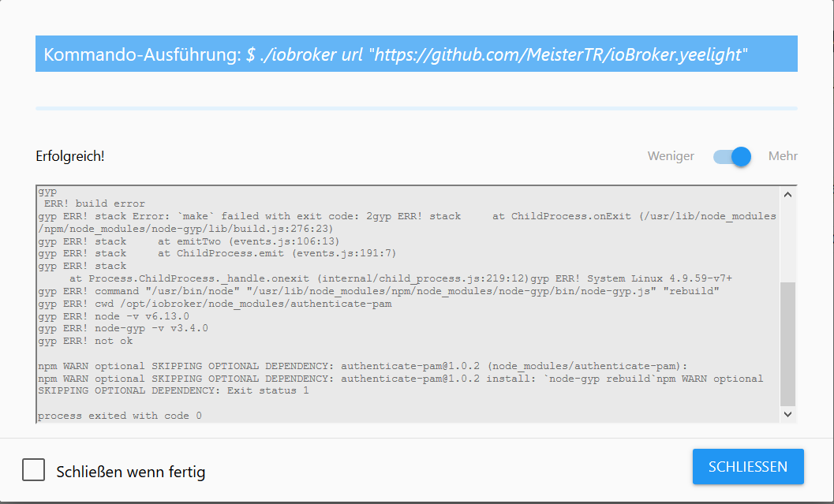Enable the 'Schließen wenn fertig' checkbox
The image size is (834, 504).
click(x=33, y=470)
